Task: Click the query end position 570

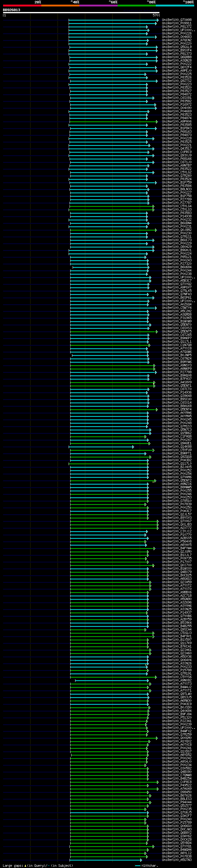Action: coord(155,15)
